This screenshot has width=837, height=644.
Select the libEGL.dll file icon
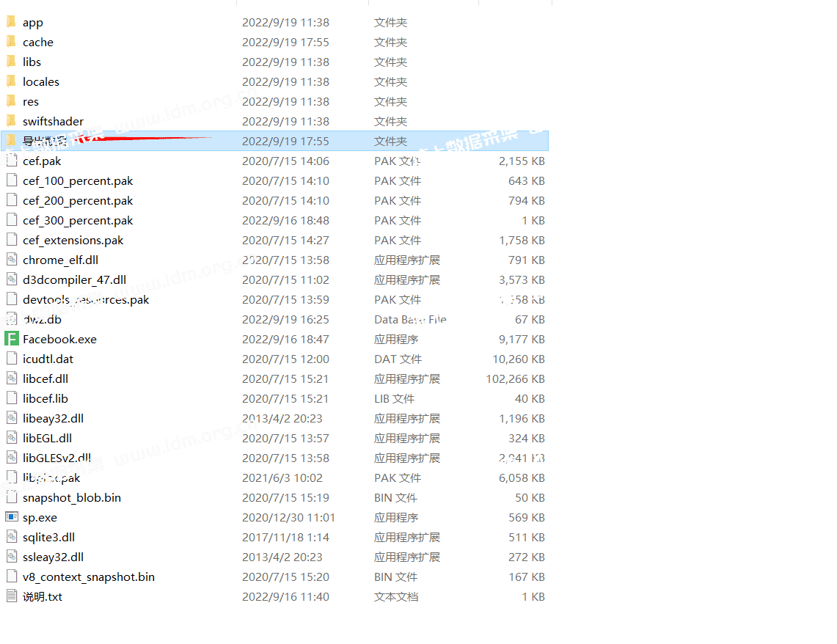point(12,437)
